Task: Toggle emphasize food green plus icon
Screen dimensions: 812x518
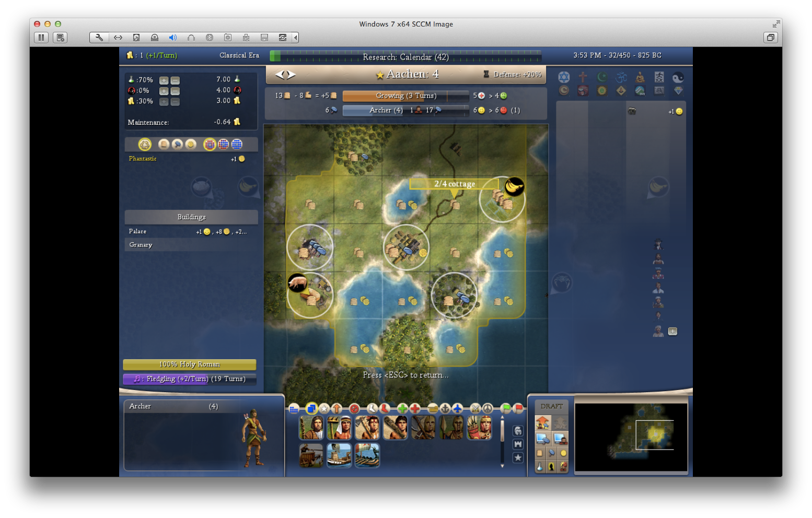Action: point(402,409)
